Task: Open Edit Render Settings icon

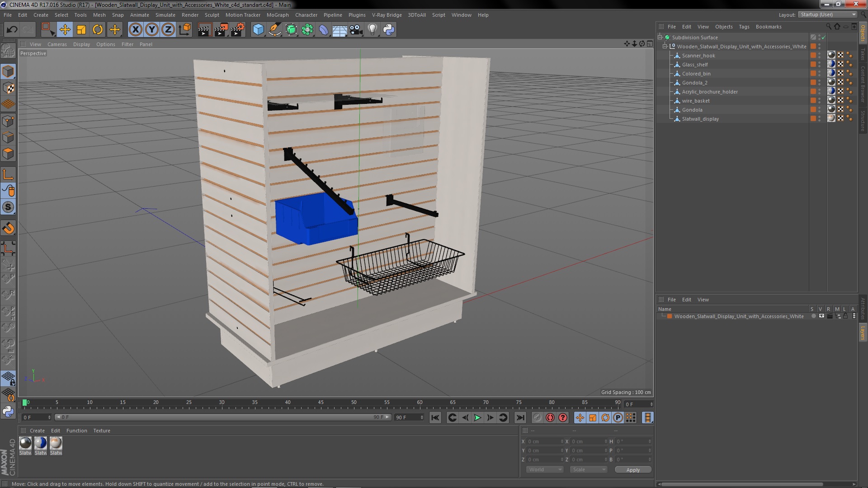Action: coord(238,30)
